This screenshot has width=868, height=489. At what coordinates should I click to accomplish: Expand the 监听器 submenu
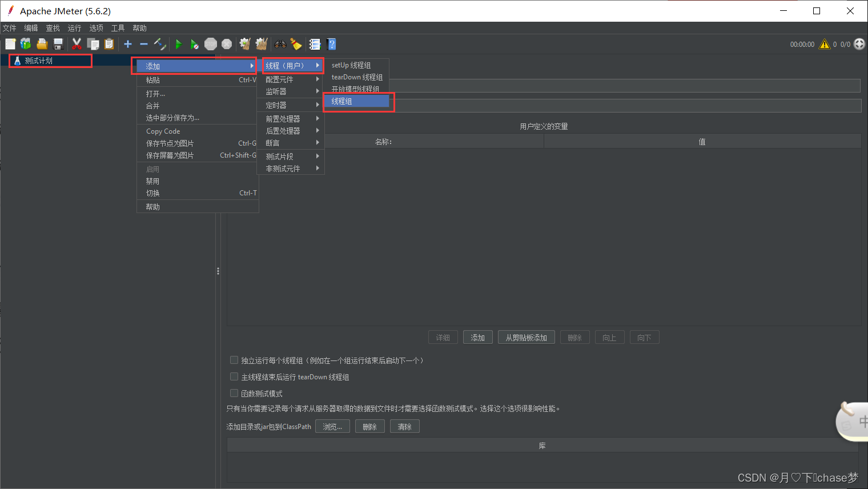[291, 91]
